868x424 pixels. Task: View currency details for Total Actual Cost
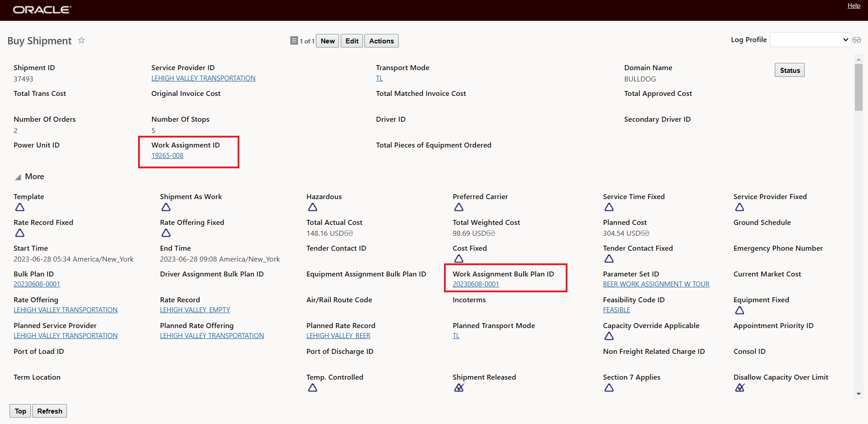tap(348, 233)
